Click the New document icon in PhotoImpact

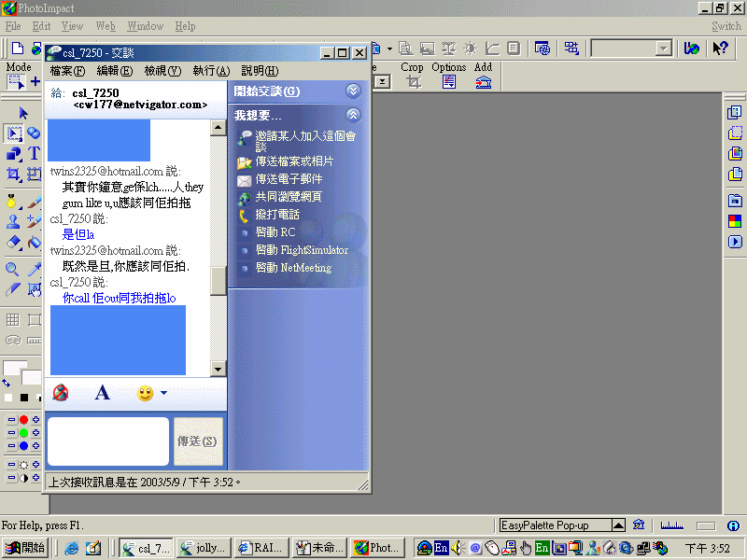coord(18,49)
